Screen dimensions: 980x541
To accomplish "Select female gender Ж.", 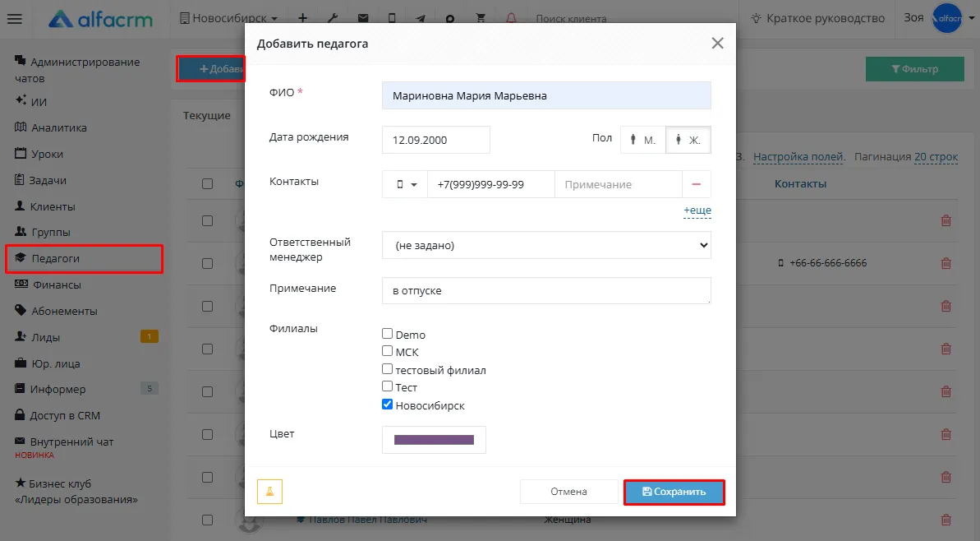I will (688, 140).
